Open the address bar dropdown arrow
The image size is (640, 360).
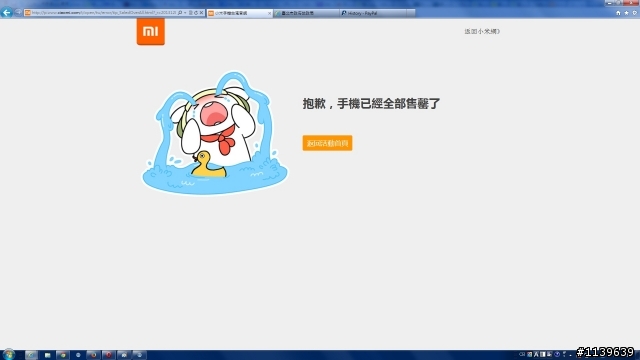coord(185,13)
